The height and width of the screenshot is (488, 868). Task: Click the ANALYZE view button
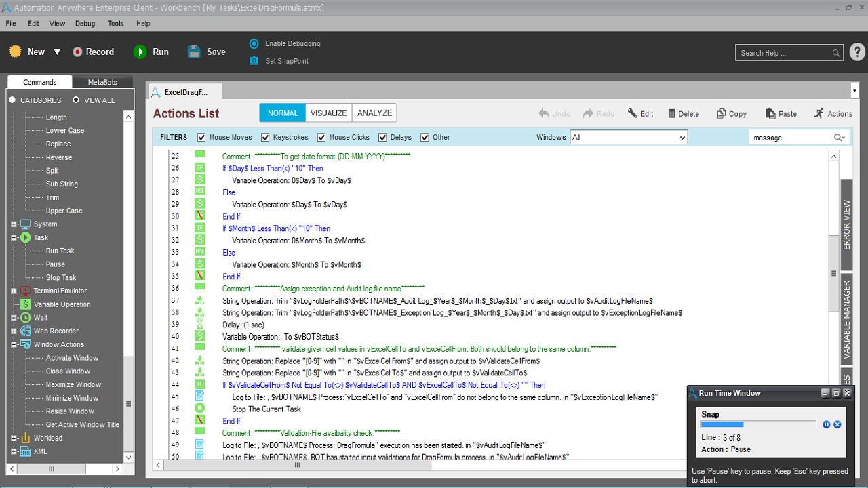tap(374, 113)
